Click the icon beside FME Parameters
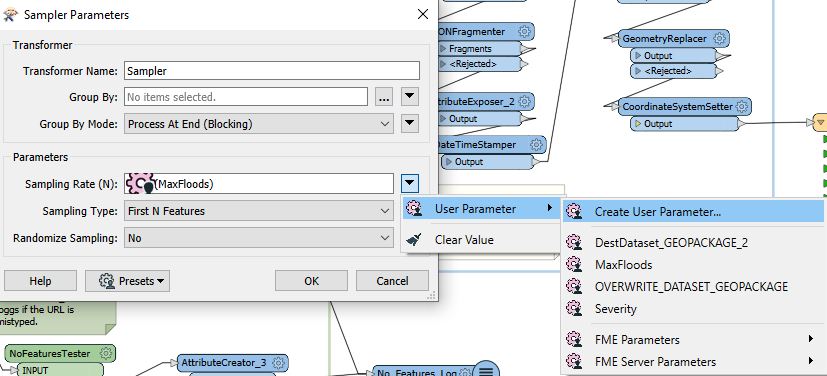Screen dimensions: 827x376 click(573, 340)
